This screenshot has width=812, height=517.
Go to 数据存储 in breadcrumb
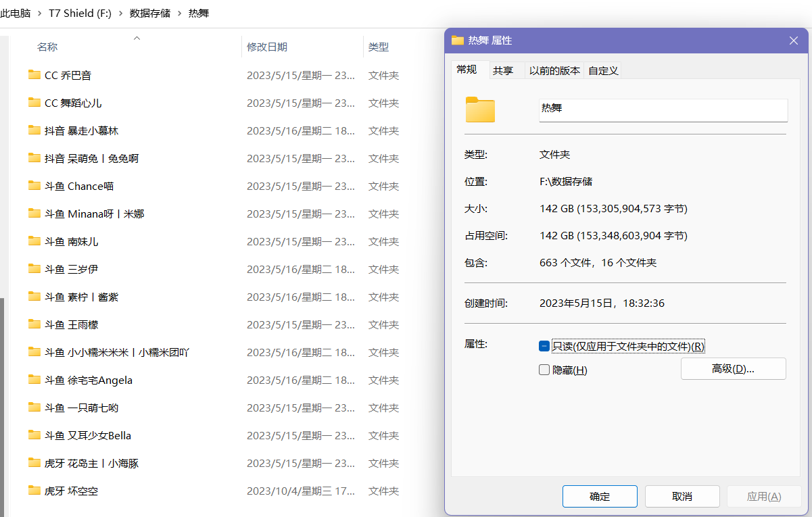pos(150,14)
